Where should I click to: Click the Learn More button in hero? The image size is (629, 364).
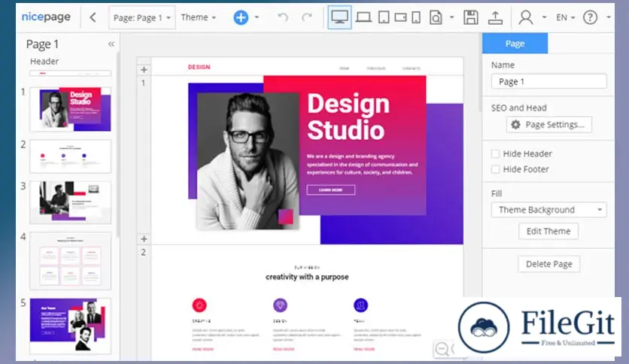tap(330, 190)
